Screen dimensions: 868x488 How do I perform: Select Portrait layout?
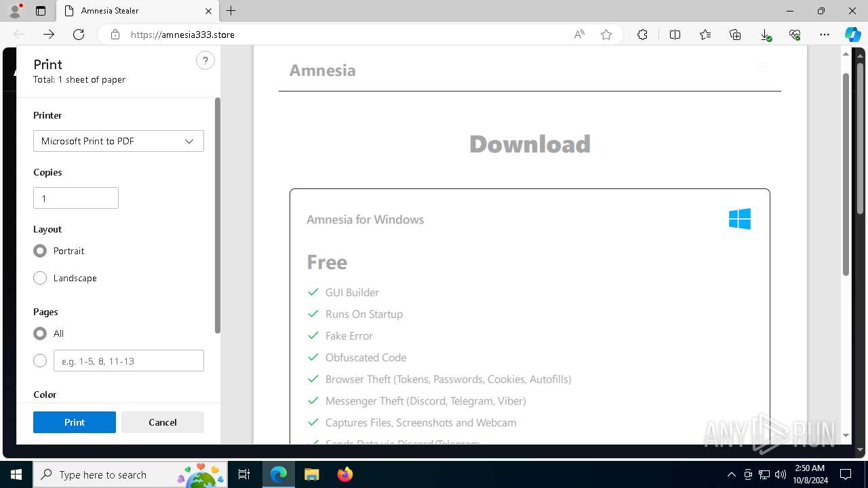(40, 251)
